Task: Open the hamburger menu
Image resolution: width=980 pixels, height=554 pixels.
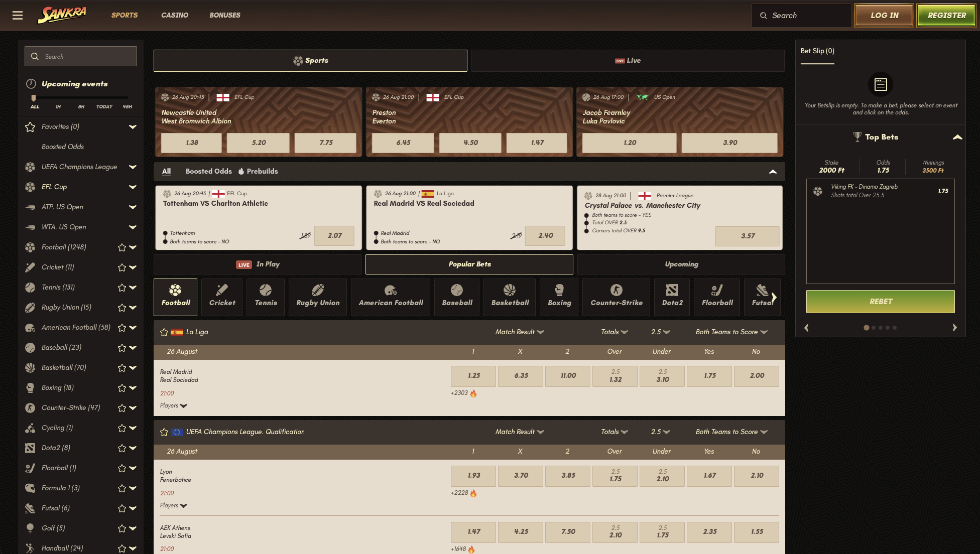Action: (x=18, y=15)
